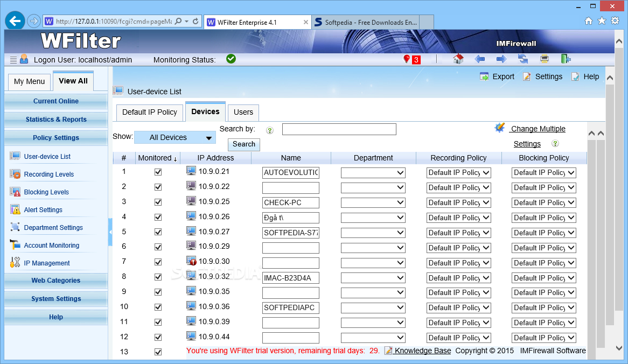The image size is (628, 364).
Task: Click device icon for 10.9.0.30 with alert
Action: point(191,261)
